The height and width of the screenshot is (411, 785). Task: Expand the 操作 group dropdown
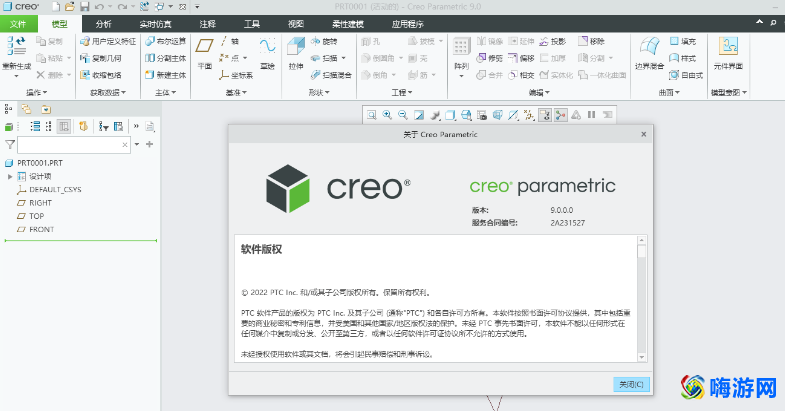(37, 93)
